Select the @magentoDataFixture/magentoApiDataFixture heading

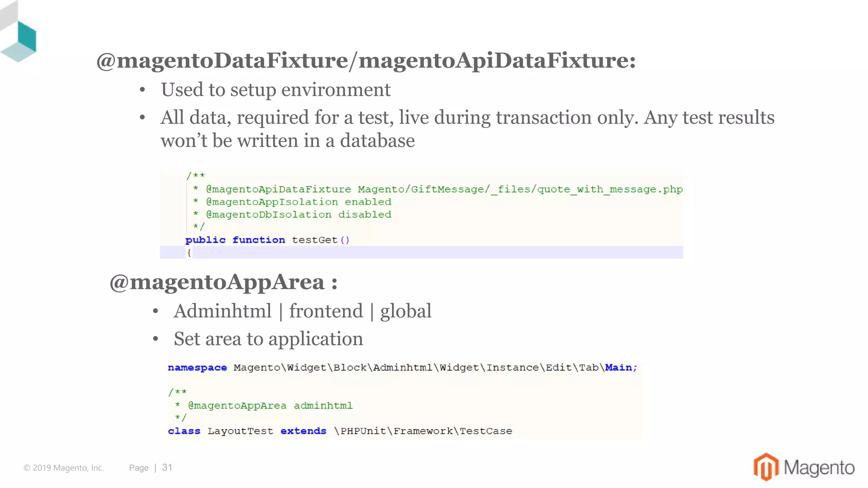(x=366, y=60)
